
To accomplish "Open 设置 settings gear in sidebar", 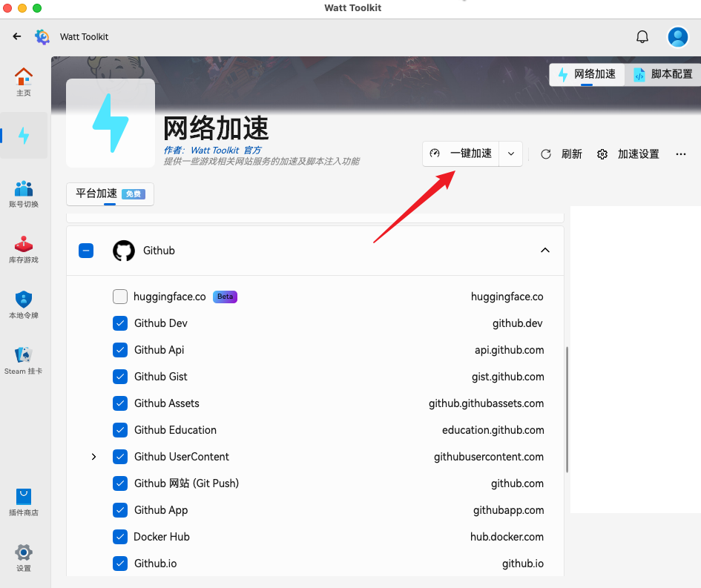I will (x=24, y=558).
